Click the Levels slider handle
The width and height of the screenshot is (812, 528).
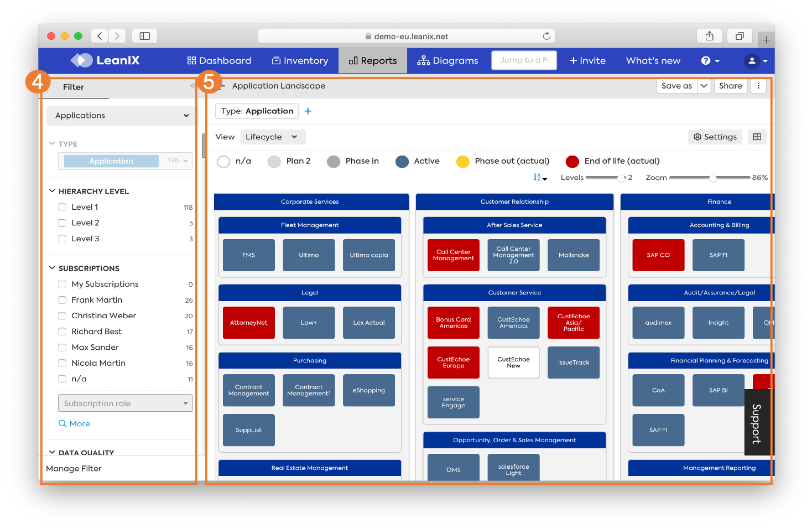[621, 178]
